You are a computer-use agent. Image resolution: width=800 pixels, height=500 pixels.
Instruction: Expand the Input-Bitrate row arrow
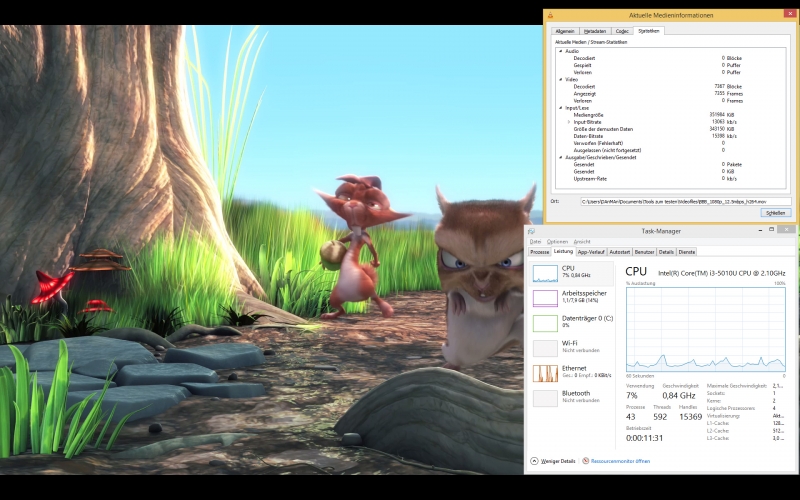[x=569, y=122]
